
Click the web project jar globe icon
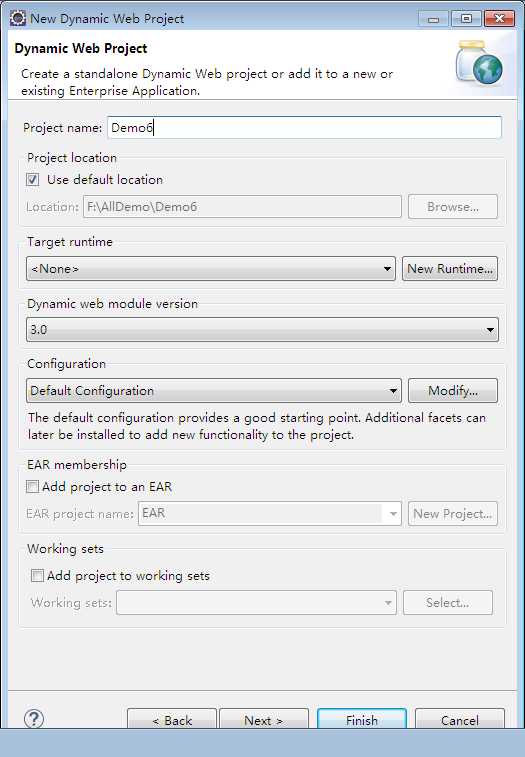click(479, 63)
